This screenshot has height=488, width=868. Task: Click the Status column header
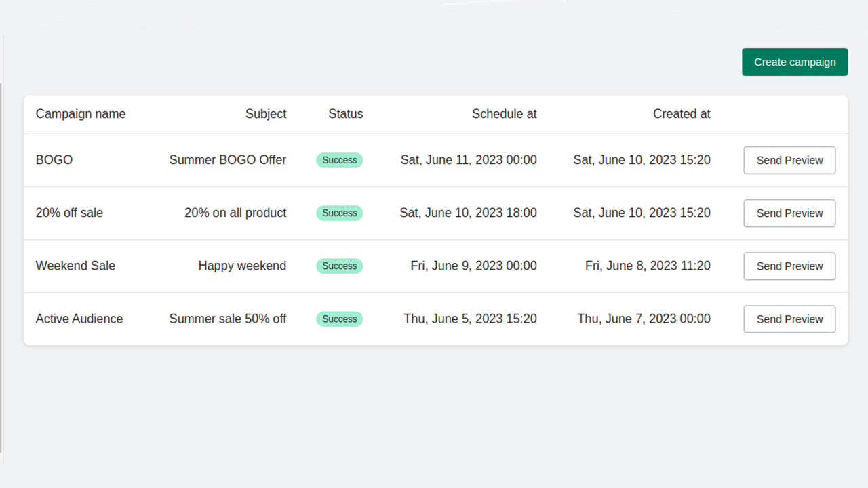[x=346, y=114]
